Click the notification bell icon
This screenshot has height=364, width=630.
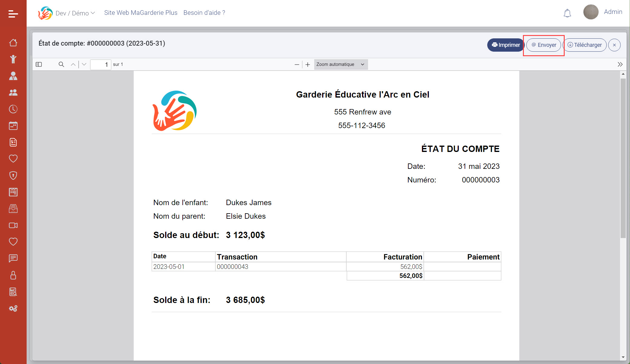point(567,13)
